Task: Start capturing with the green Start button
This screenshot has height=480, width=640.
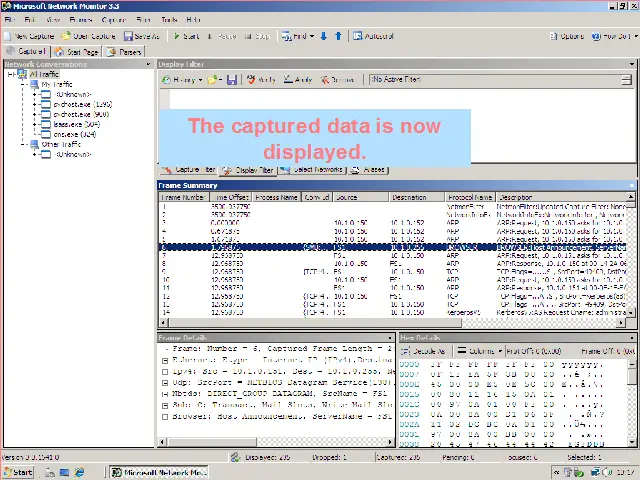Action: click(186, 36)
